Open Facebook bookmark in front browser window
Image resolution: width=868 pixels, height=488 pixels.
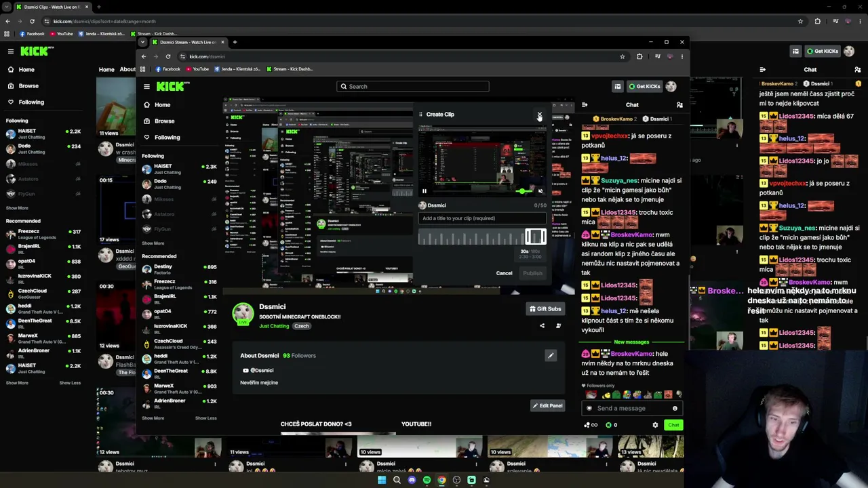168,68
